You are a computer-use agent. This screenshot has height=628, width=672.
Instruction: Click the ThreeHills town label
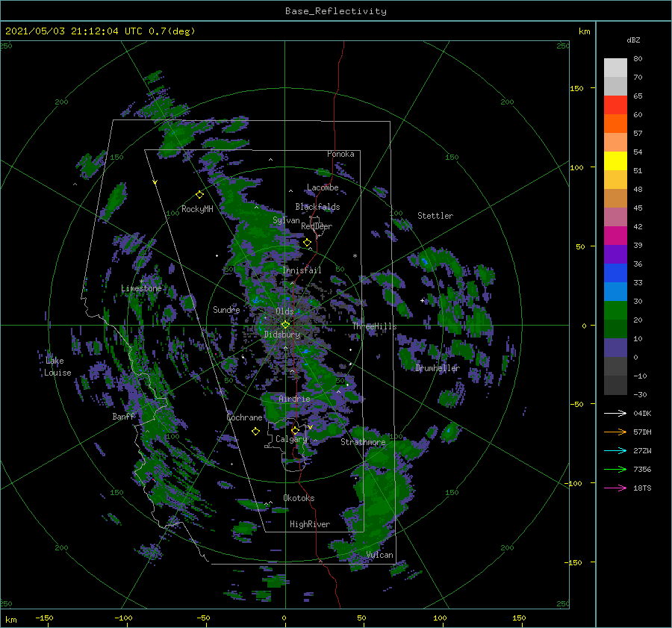pos(375,326)
